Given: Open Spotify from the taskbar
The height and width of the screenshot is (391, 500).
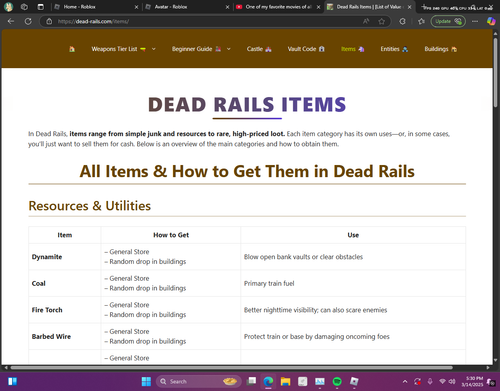Looking at the screenshot, I should tap(337, 381).
